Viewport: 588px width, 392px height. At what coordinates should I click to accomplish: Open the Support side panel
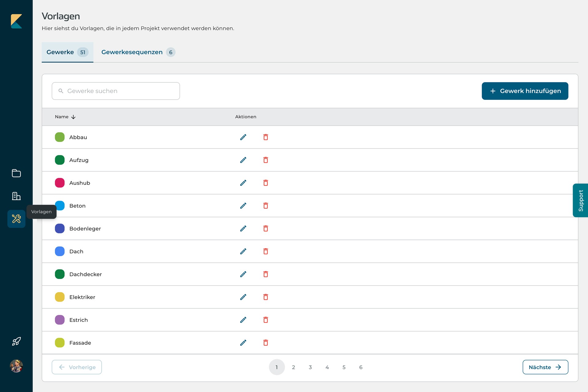pos(580,201)
